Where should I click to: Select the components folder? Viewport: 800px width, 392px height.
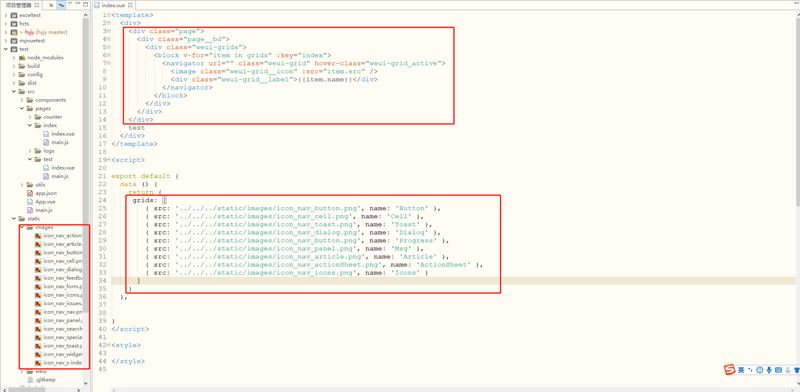(x=51, y=100)
